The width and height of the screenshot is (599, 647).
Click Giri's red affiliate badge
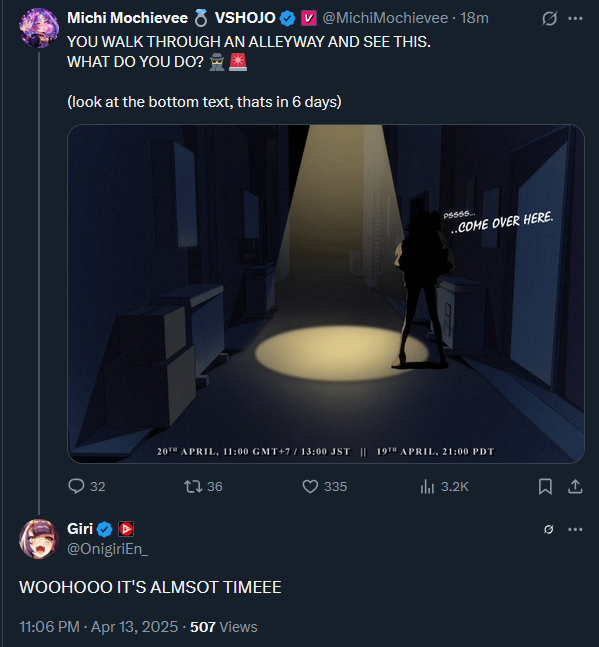pyautogui.click(x=126, y=529)
